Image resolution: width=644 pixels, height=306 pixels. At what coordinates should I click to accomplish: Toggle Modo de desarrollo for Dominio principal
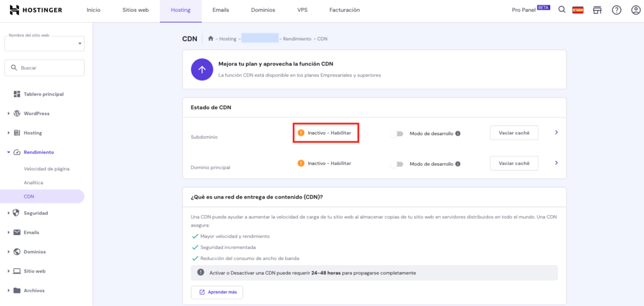coord(396,164)
